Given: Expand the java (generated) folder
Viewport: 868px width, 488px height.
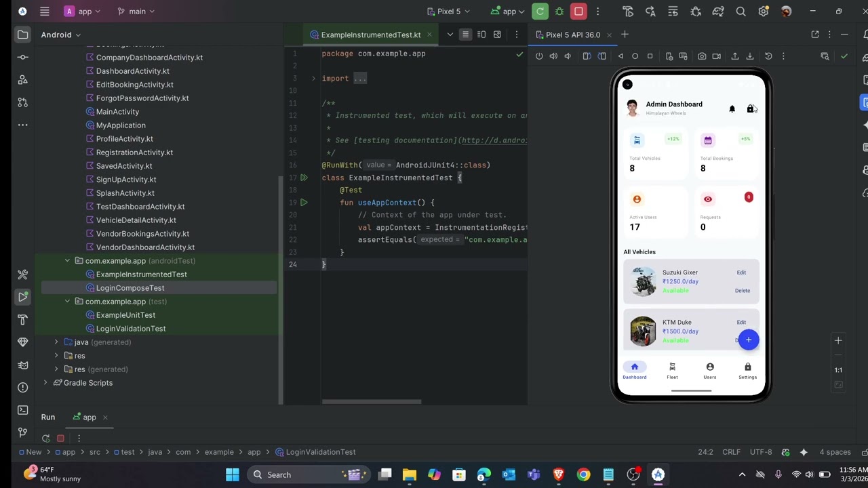Looking at the screenshot, I should tap(56, 342).
